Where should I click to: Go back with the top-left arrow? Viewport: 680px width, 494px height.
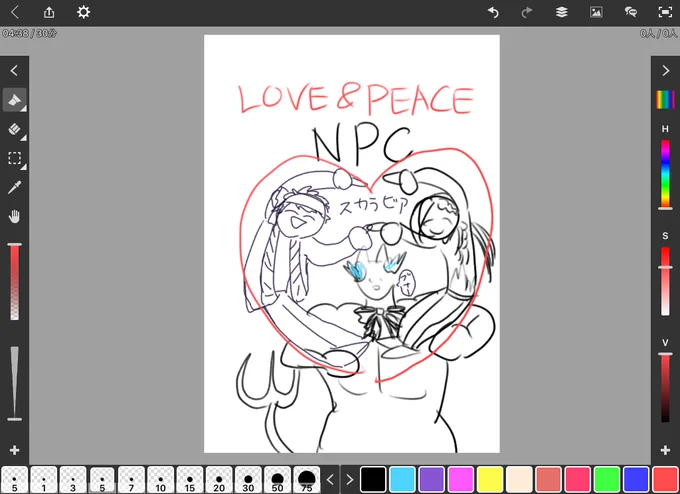click(x=15, y=12)
